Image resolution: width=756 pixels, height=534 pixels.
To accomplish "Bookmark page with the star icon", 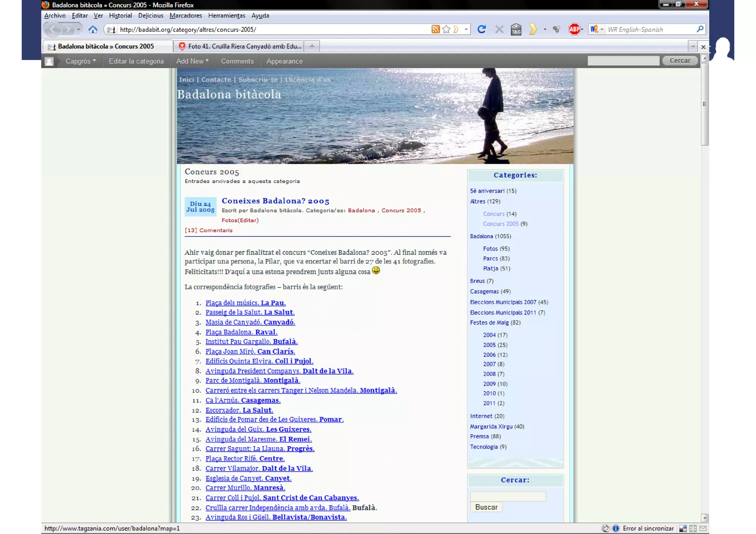I will click(446, 30).
